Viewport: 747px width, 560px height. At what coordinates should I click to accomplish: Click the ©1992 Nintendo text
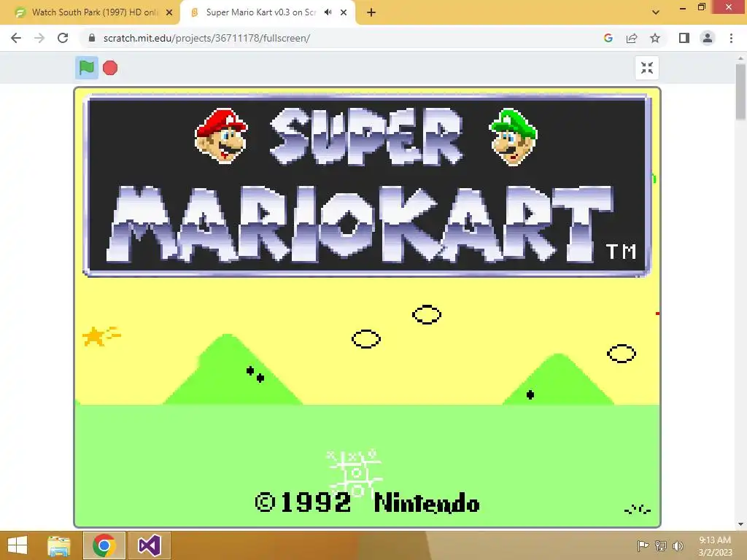click(x=368, y=503)
